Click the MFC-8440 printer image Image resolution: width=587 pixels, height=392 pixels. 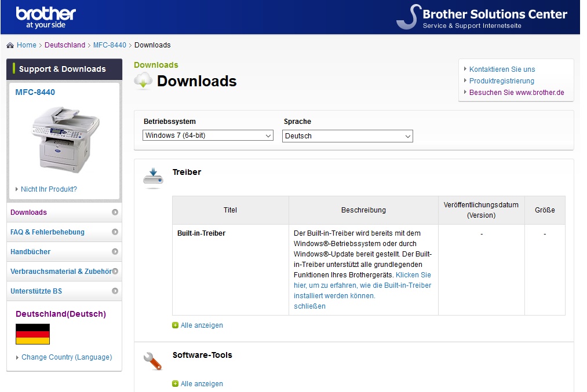click(65, 140)
